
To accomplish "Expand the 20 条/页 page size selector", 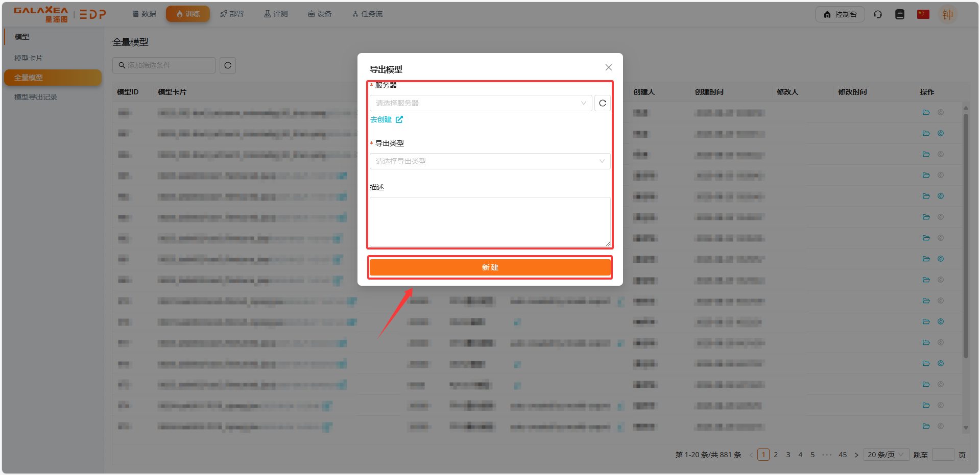I will pyautogui.click(x=886, y=455).
